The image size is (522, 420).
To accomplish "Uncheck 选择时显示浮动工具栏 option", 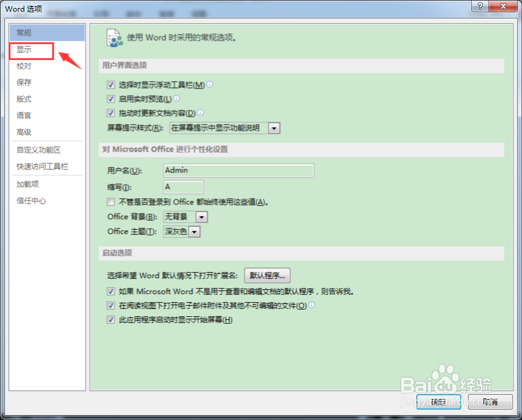I will pos(111,84).
